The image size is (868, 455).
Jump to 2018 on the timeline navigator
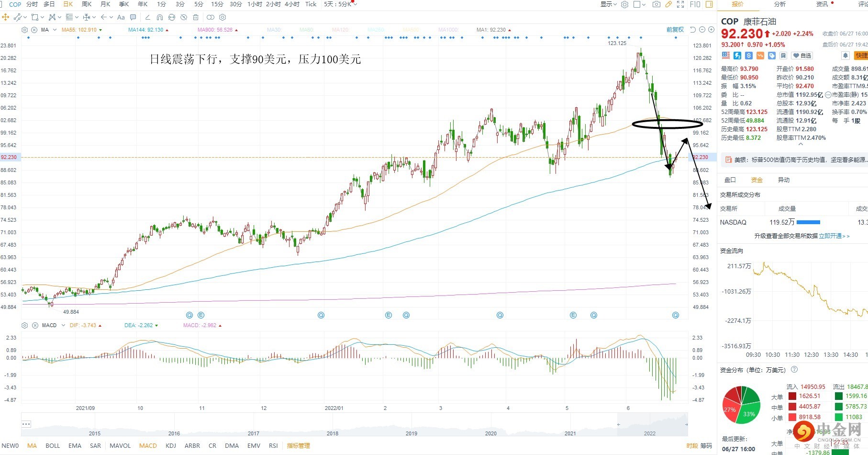pyautogui.click(x=332, y=433)
